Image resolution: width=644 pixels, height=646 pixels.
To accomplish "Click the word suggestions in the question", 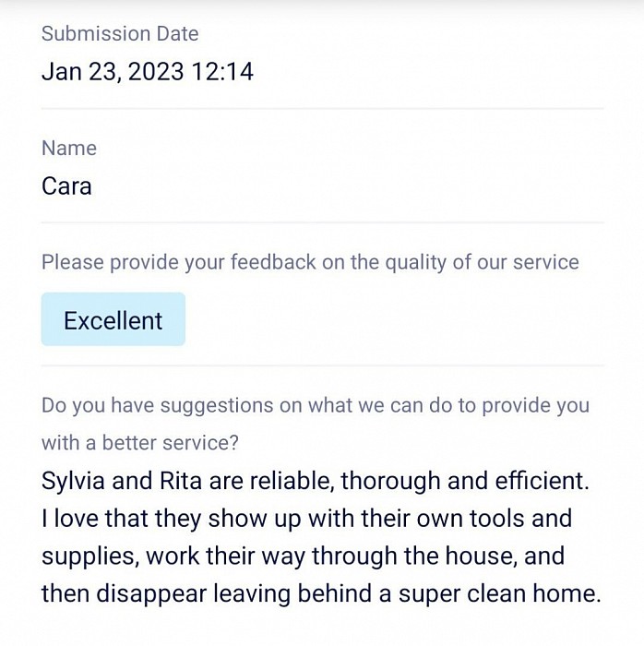I will coord(217,406).
